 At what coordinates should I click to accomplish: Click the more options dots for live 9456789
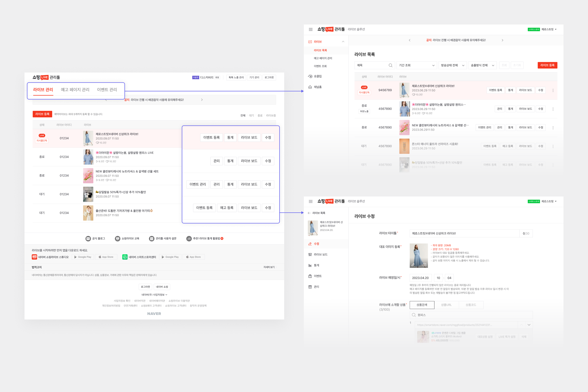[x=553, y=90]
